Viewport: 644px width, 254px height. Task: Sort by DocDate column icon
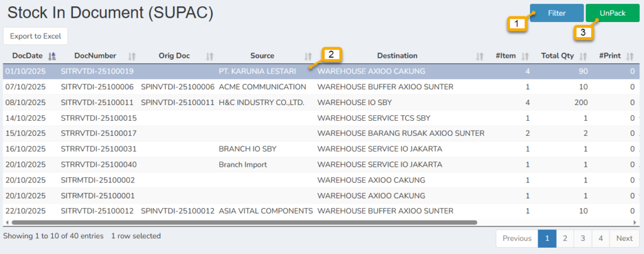(52, 56)
